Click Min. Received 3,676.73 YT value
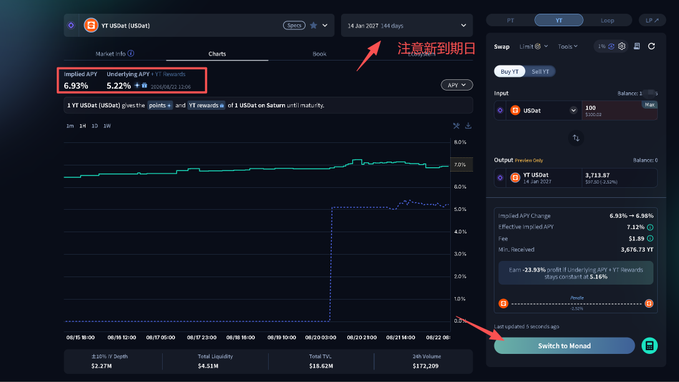The image size is (679, 382). (637, 250)
